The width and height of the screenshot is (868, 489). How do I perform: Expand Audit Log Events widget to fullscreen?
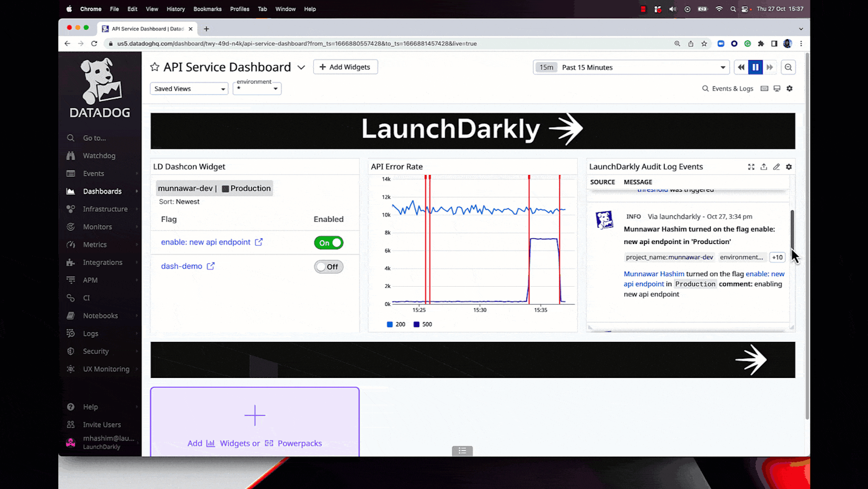click(x=751, y=167)
